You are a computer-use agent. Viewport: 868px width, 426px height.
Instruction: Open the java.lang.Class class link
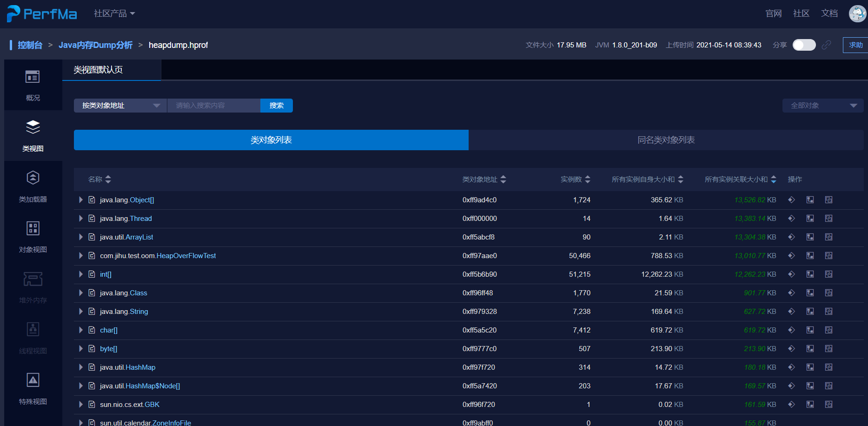pyautogui.click(x=123, y=293)
